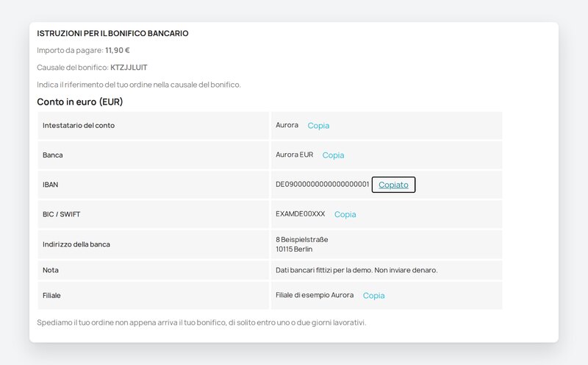Copy the BIC / SWIFT code EXAMDE00XXX

coord(345,214)
